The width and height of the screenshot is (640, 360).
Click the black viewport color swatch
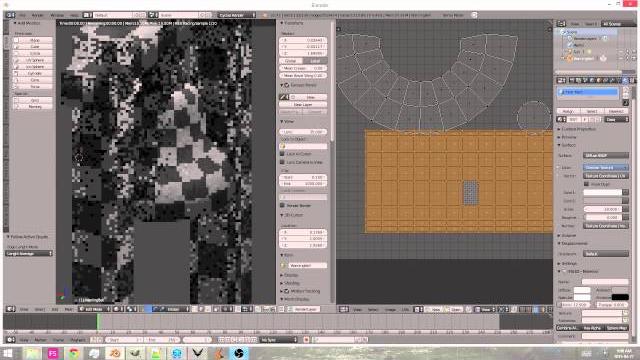(620, 297)
